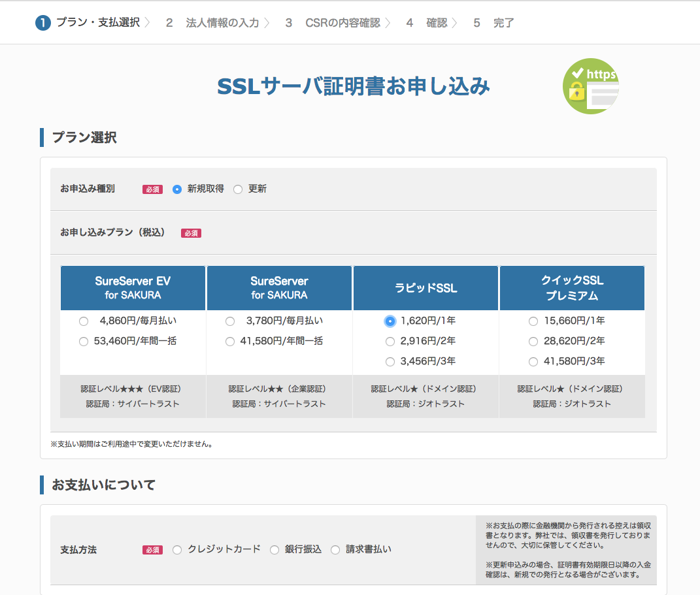700x595 pixels.
Task: Click the 法人情報の入力 step tab
Action: tap(222, 23)
